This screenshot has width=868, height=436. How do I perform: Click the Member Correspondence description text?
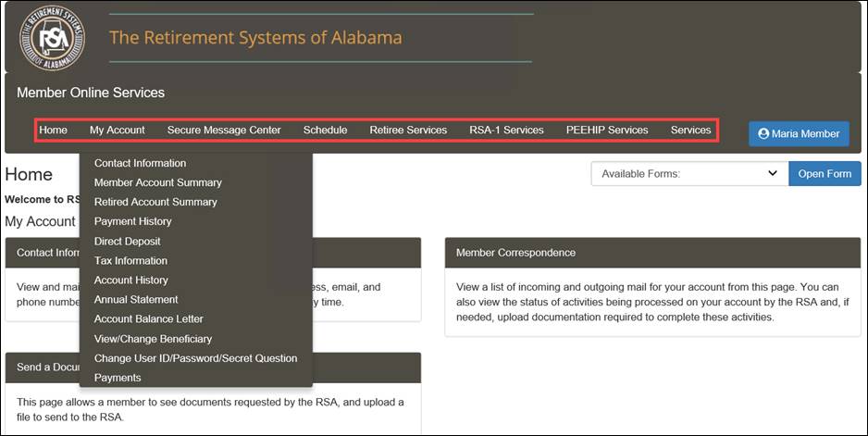tap(652, 302)
